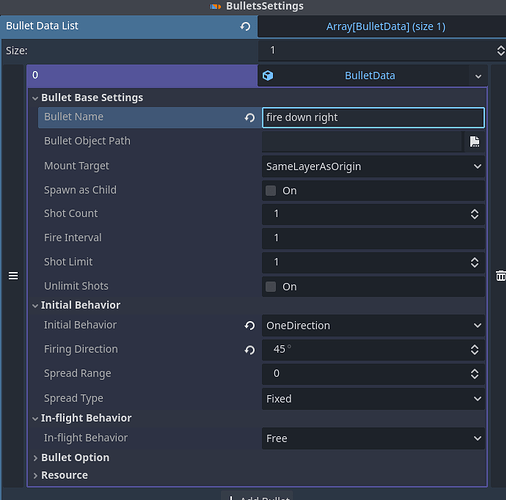Click the BulletData resource cube icon

[x=268, y=76]
